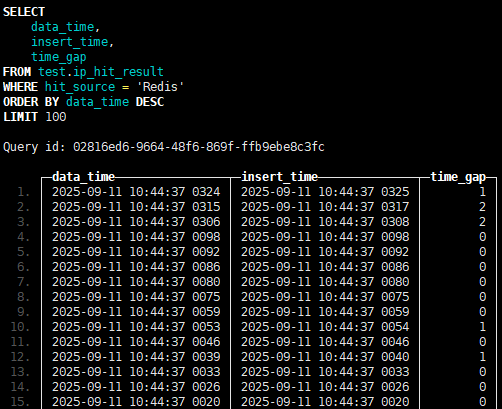Click time_gap value in row 2
The height and width of the screenshot is (409, 502).
click(482, 207)
